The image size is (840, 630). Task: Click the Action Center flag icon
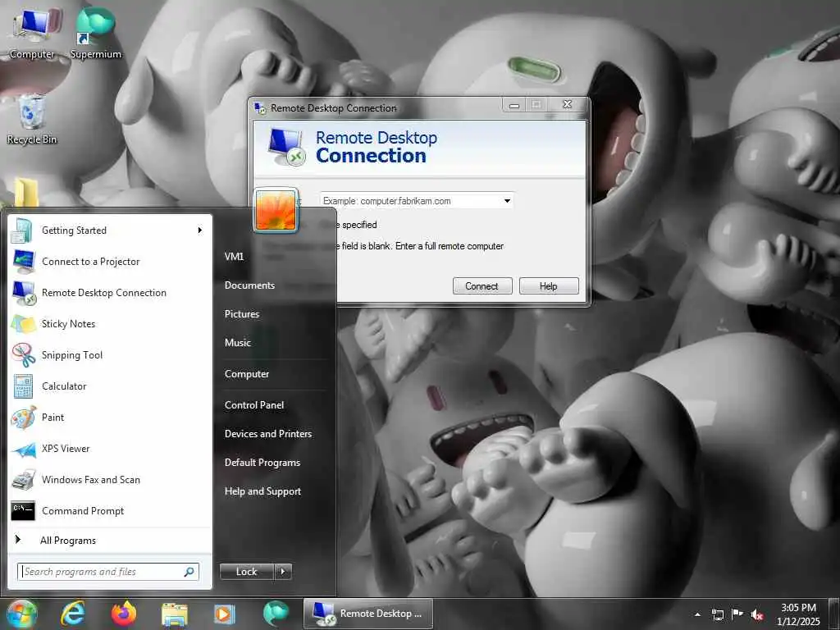[x=737, y=614]
